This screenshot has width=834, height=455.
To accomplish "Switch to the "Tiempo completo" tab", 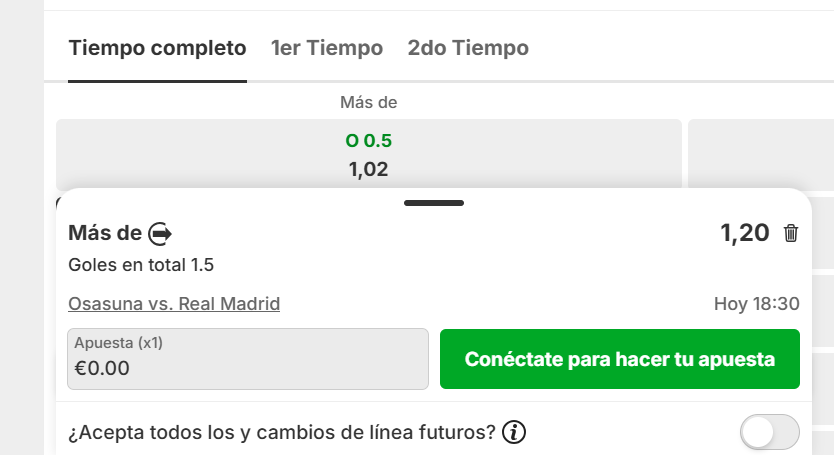I will click(157, 47).
